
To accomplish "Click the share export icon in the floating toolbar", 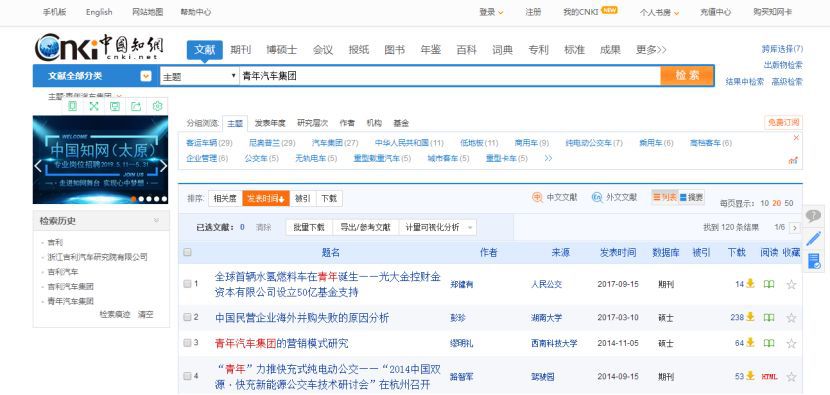I will (x=136, y=106).
